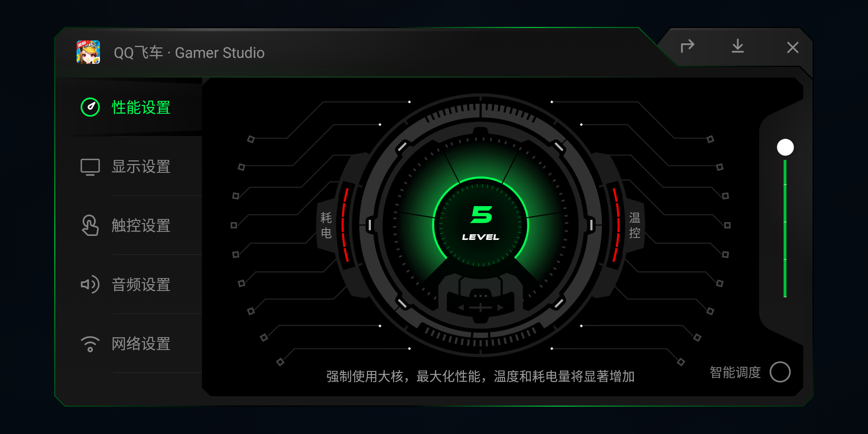Click the green vertical slider track
Image resolution: width=868 pixels, height=434 pixels.
[x=785, y=228]
